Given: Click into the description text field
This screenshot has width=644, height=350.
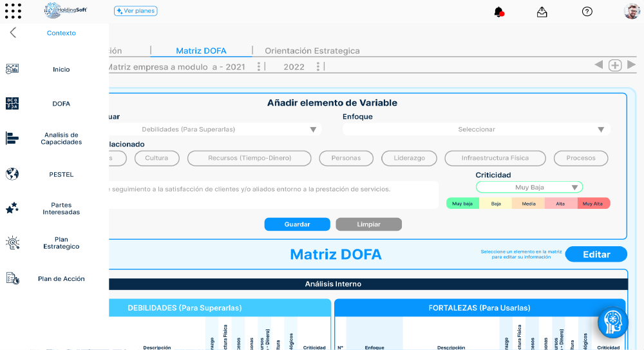Looking at the screenshot, I should [274, 195].
